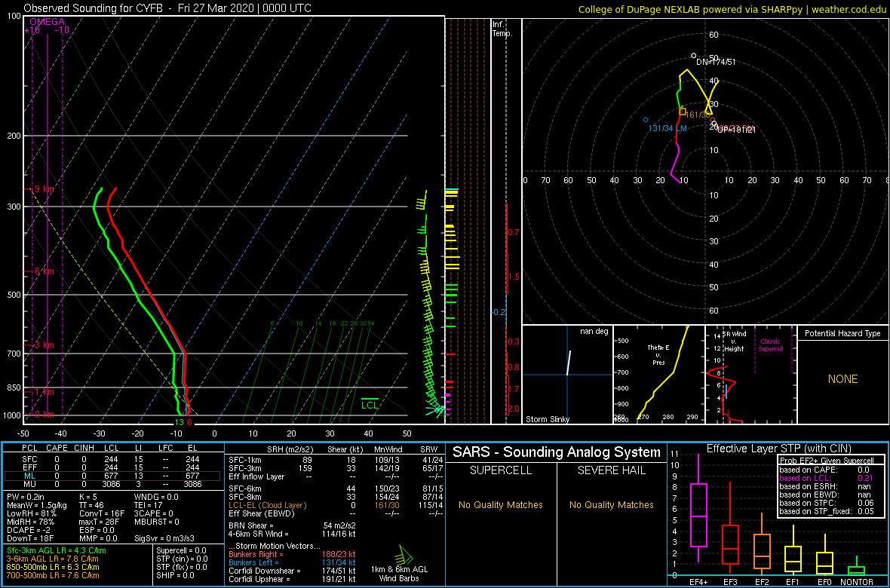
Task: Click the PW = 0.2in value
Action: (28, 498)
